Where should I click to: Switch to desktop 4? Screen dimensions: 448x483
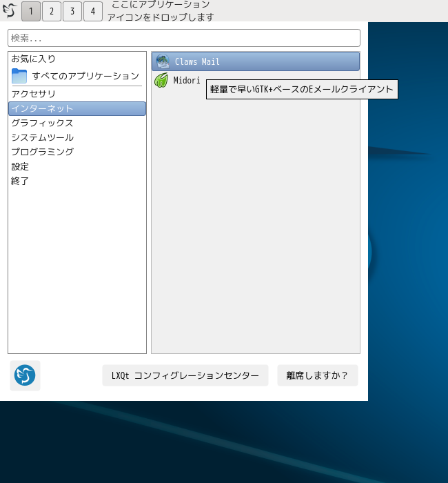pos(93,12)
